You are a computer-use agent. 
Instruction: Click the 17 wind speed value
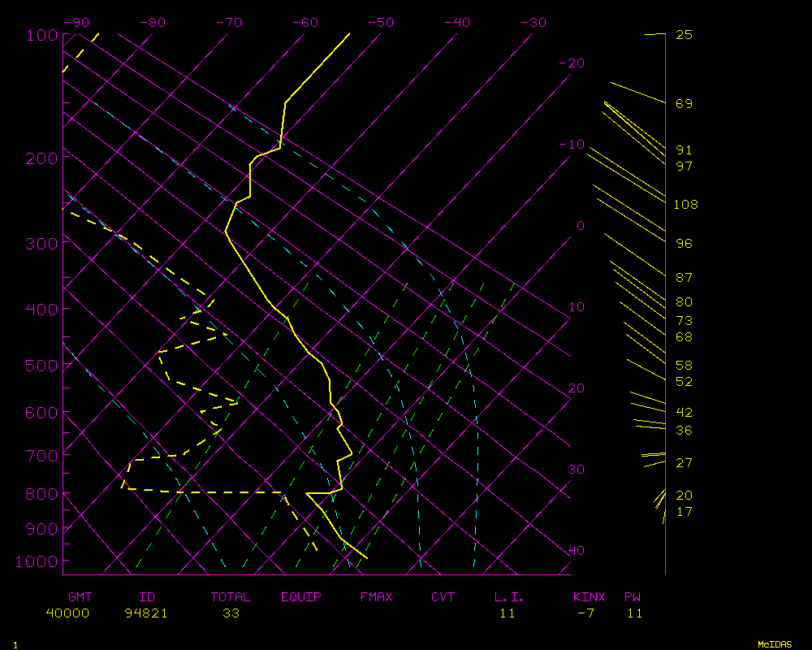(x=684, y=512)
